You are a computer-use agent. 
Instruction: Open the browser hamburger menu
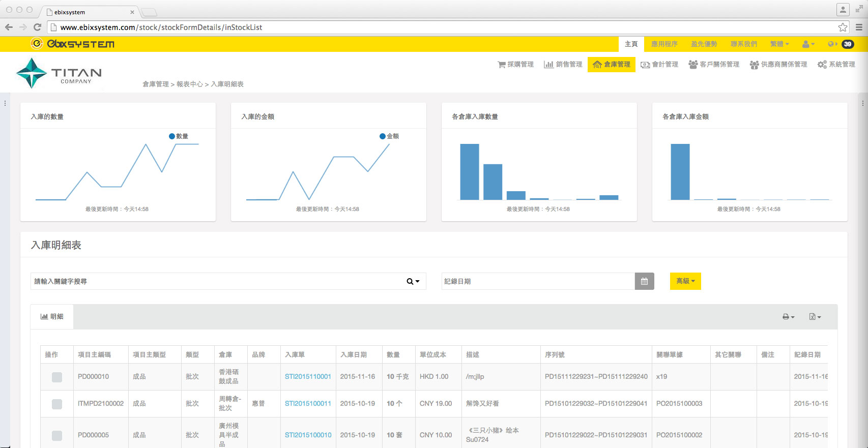click(x=859, y=27)
